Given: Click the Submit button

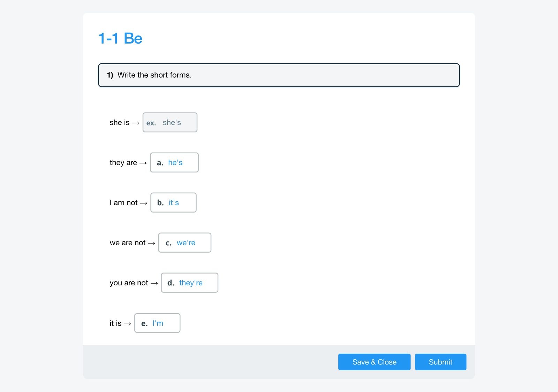Looking at the screenshot, I should [x=440, y=362].
